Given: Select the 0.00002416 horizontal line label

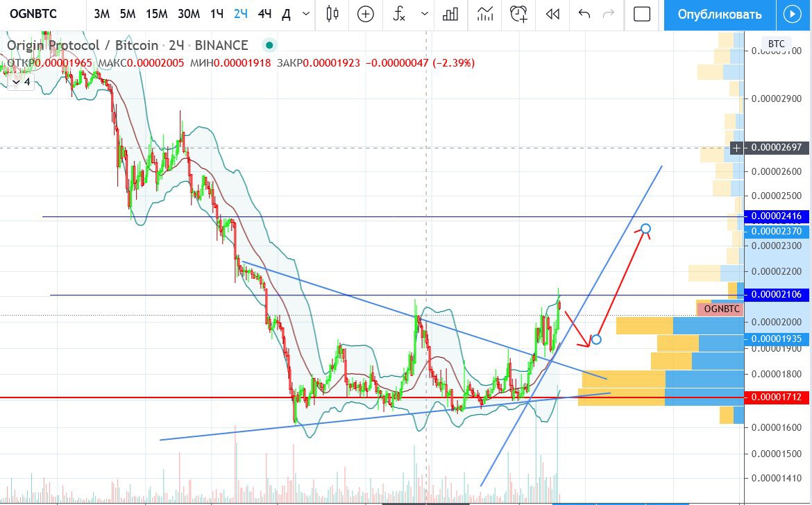Looking at the screenshot, I should click(x=776, y=216).
